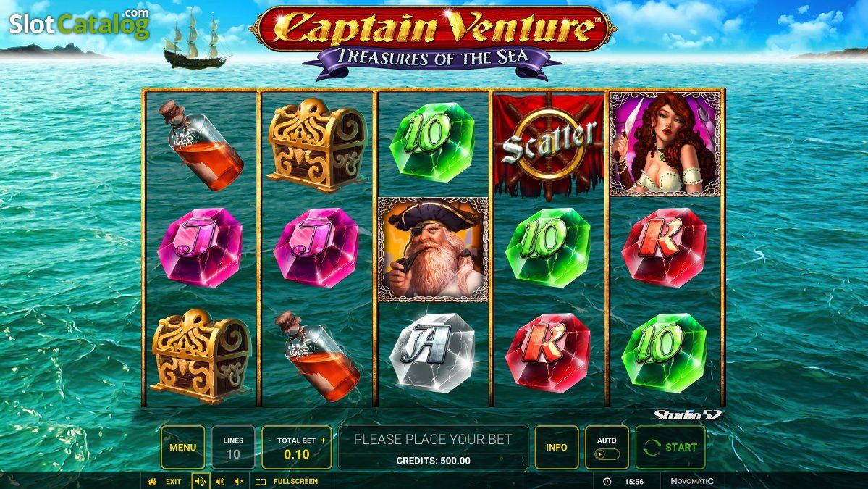Start the spin with START button
868x489 pixels.
pos(670,447)
